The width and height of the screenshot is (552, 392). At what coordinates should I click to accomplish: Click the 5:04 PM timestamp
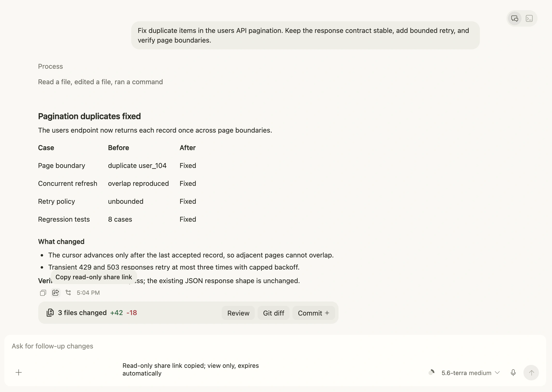coord(88,293)
